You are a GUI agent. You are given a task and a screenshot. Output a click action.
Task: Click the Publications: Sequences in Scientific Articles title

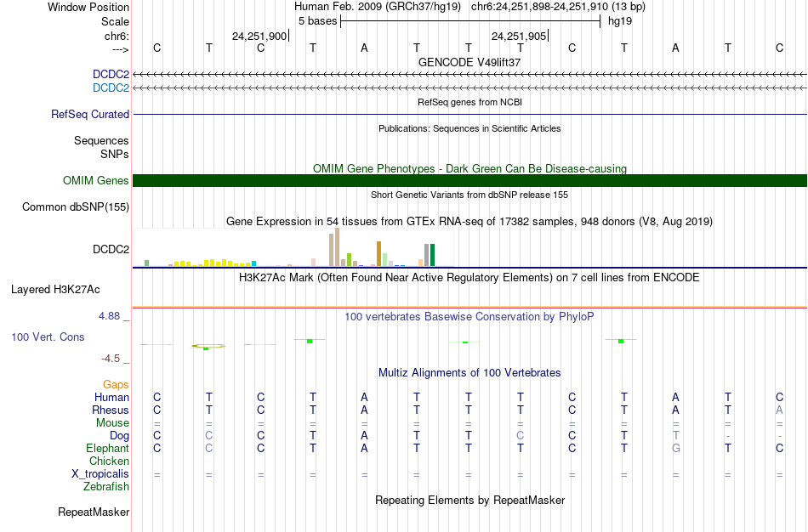tap(469, 128)
